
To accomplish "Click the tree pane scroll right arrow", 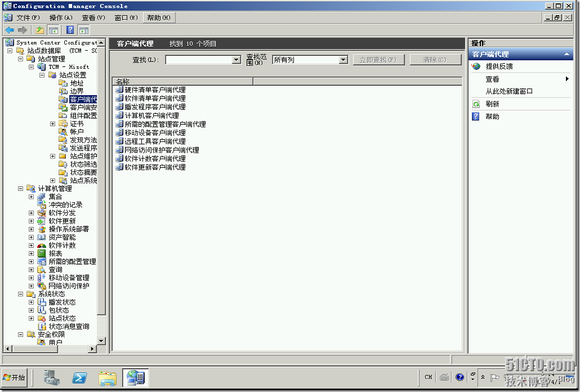I will click(x=92, y=349).
